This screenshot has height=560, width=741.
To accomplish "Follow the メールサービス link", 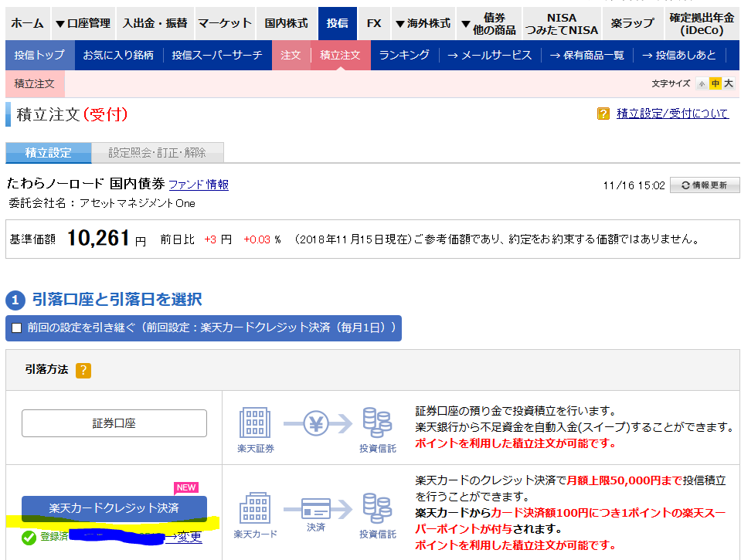I will pyautogui.click(x=490, y=56).
